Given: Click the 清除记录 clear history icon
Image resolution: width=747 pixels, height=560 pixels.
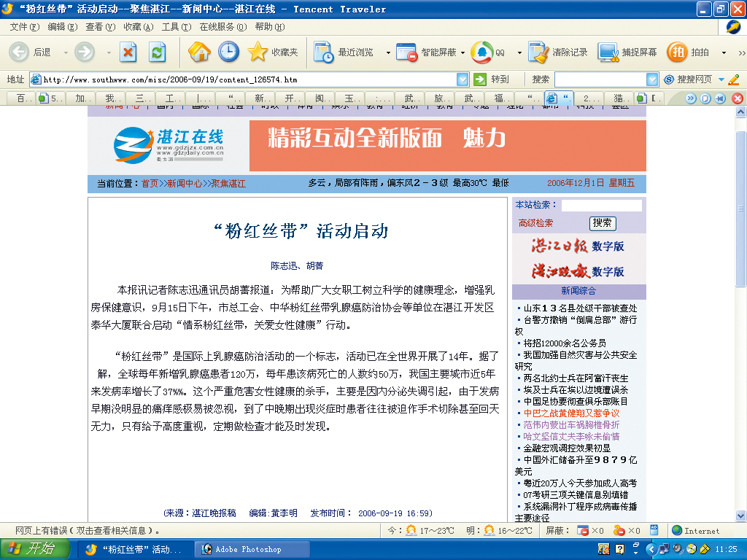Looking at the screenshot, I should pyautogui.click(x=557, y=52).
